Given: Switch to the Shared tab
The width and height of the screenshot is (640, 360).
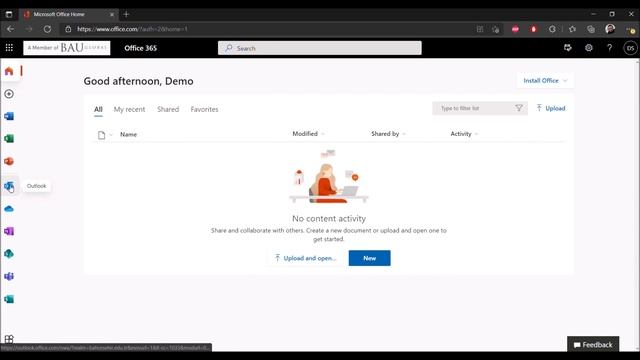Looking at the screenshot, I should point(168,109).
